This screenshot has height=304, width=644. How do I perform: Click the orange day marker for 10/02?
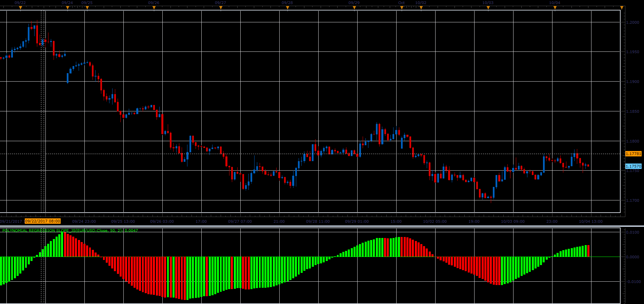point(421,7)
